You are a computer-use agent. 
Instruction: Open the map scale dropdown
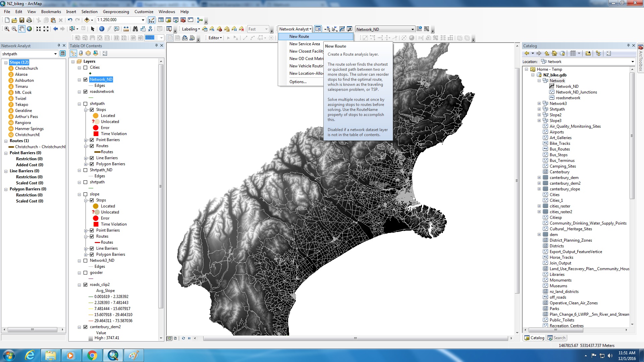(x=143, y=20)
